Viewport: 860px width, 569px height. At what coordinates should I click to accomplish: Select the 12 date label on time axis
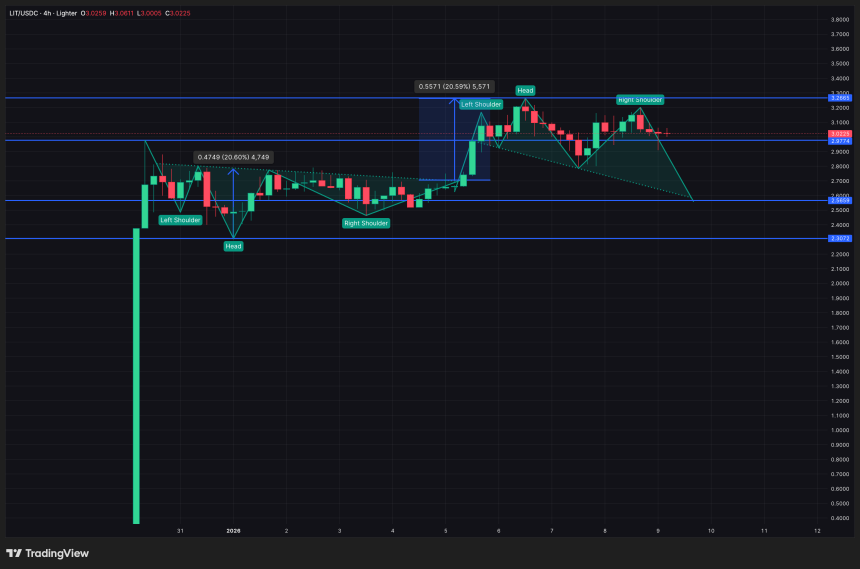pyautogui.click(x=817, y=530)
